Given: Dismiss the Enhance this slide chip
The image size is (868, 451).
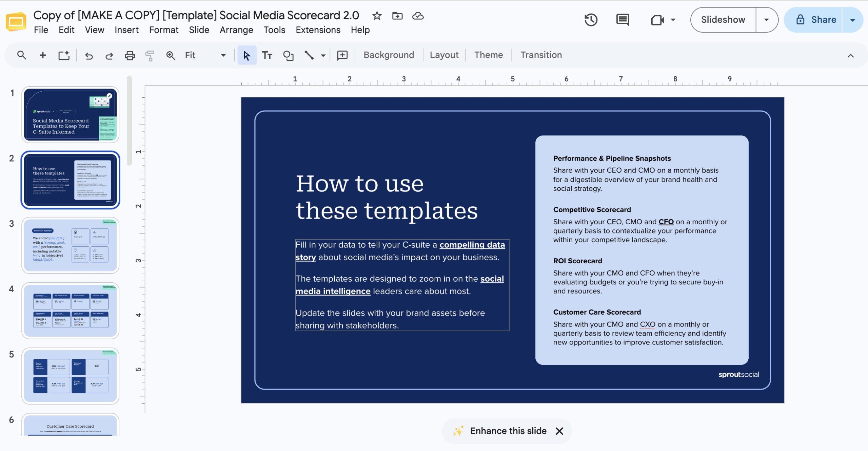Looking at the screenshot, I should point(559,431).
